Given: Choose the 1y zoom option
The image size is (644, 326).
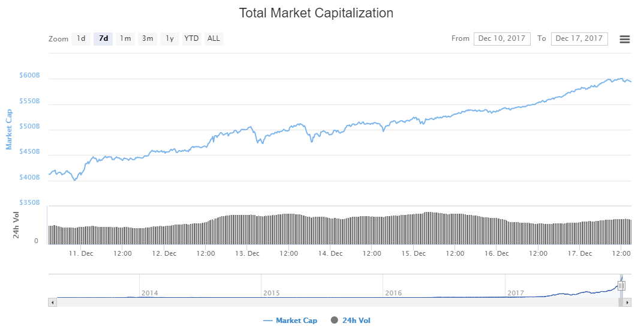Looking at the screenshot, I should click(x=170, y=39).
